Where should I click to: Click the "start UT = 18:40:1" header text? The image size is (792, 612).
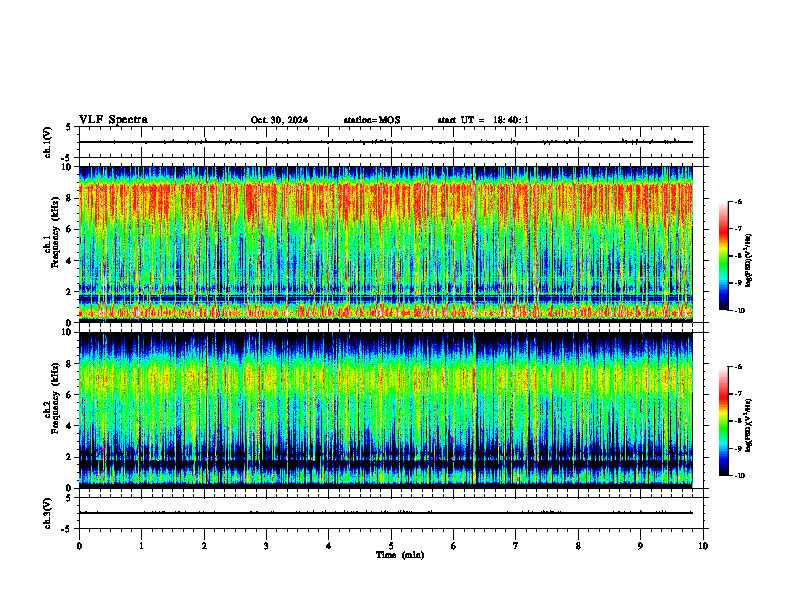[483, 120]
